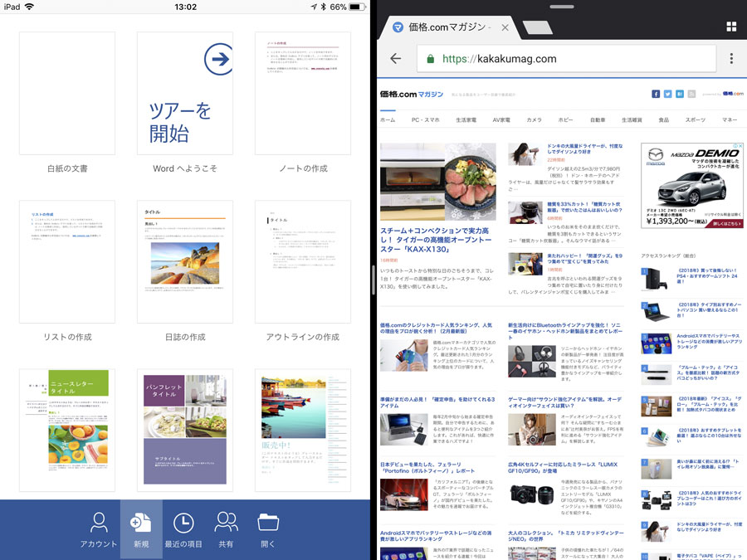Open Recent items clock icon
747x560 pixels.
(x=183, y=523)
